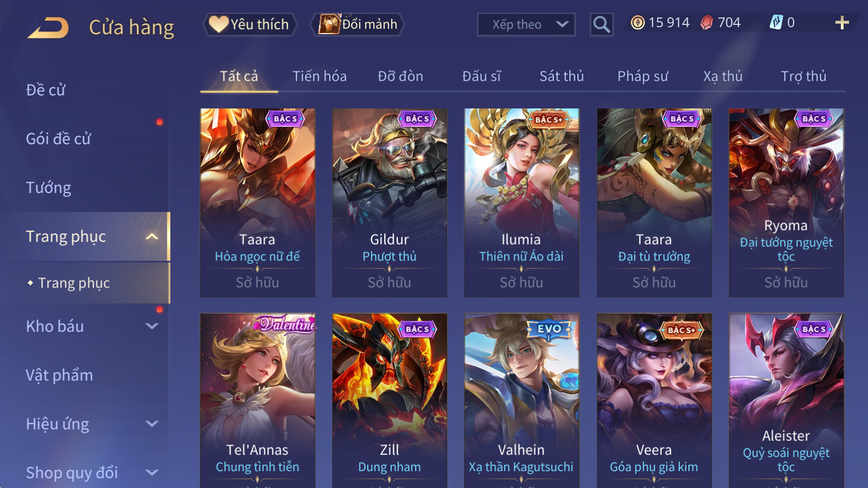
Task: Open Yêu thích heart favorites
Action: [250, 24]
